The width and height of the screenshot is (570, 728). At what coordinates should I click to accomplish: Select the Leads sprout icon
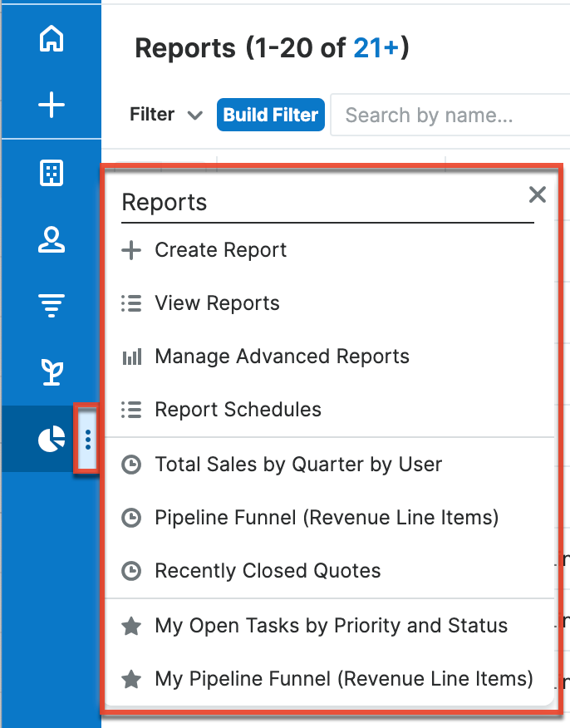pos(52,372)
